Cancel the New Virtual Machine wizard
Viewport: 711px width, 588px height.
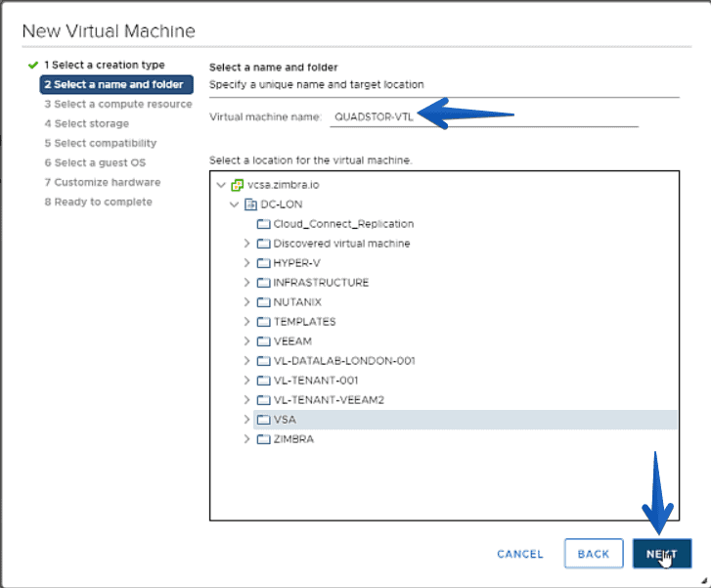[x=520, y=554]
